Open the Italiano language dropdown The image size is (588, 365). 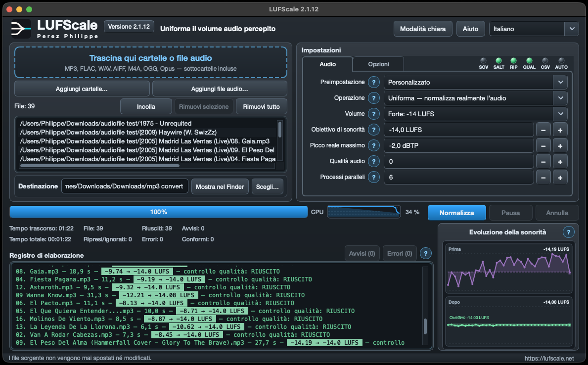point(534,29)
